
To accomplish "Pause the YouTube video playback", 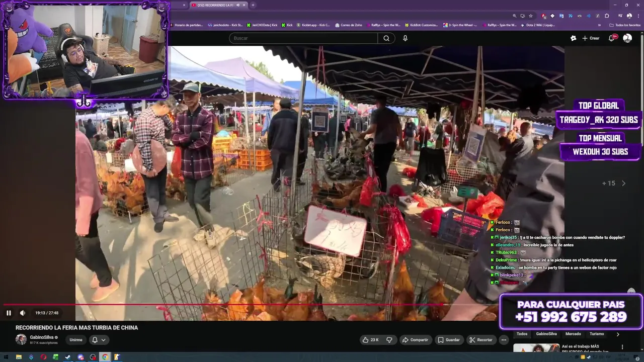I will click(x=9, y=313).
